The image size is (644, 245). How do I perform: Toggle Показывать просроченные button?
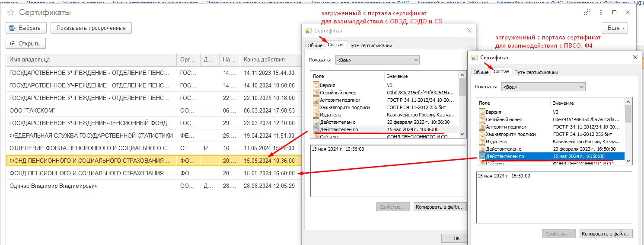(x=91, y=28)
